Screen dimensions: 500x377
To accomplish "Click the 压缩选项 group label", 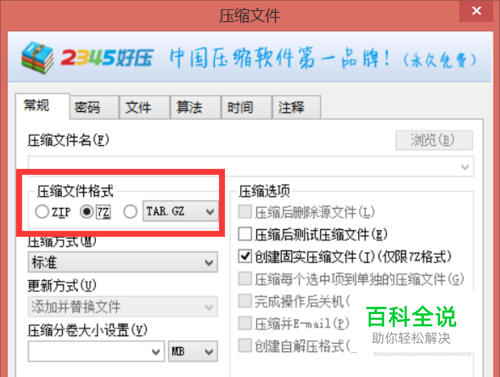I will pyautogui.click(x=264, y=191).
